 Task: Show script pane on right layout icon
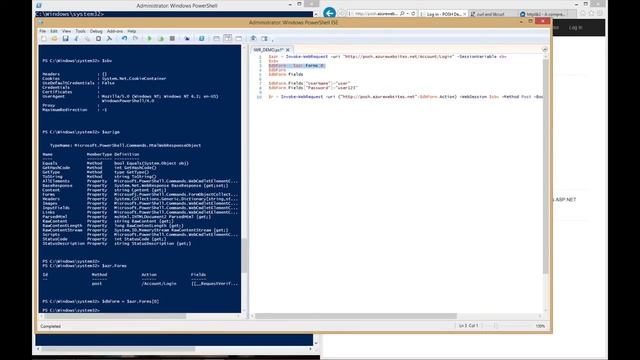pyautogui.click(x=228, y=38)
